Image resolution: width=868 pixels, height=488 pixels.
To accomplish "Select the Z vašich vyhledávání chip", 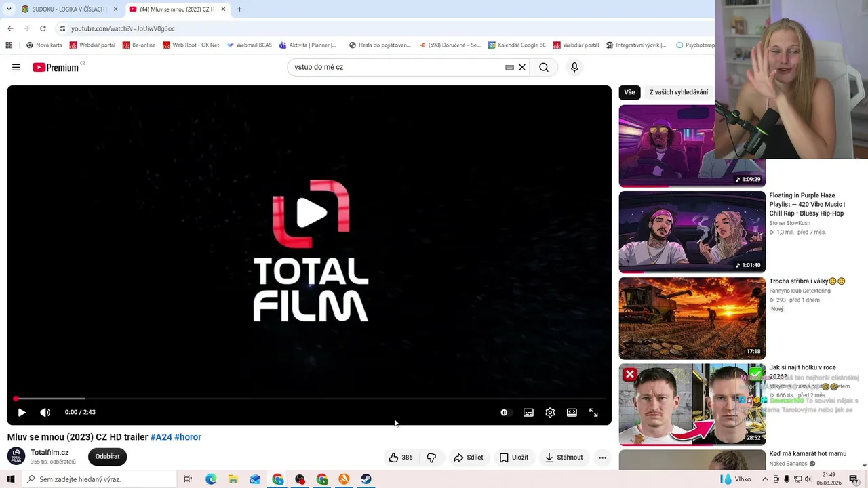I will (x=678, y=92).
